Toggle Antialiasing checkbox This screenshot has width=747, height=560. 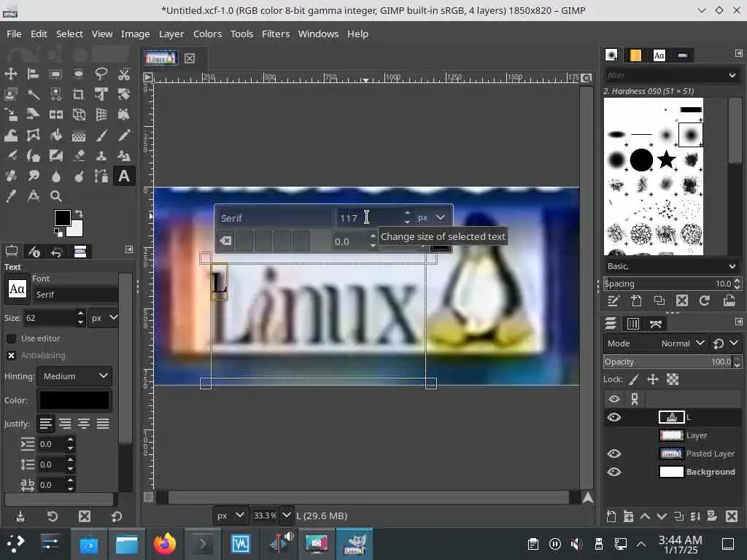pyautogui.click(x=12, y=355)
